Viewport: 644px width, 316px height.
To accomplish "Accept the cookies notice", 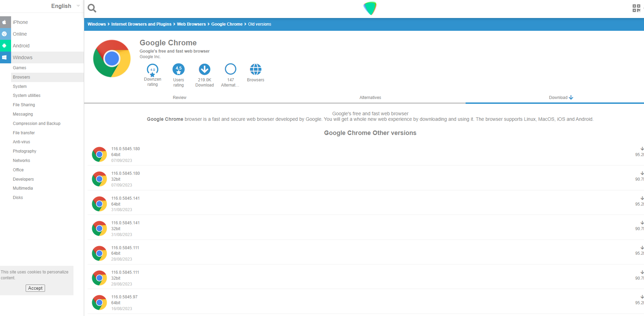I will point(35,288).
